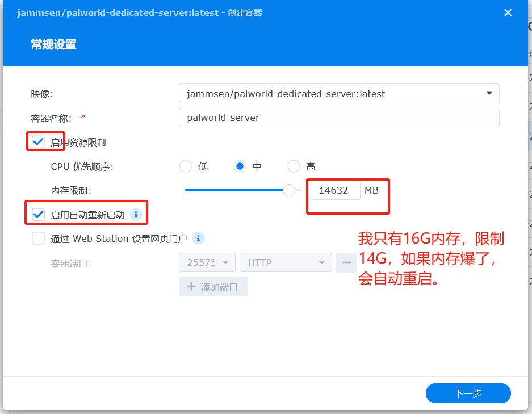Click 下一步 to proceed

click(468, 393)
